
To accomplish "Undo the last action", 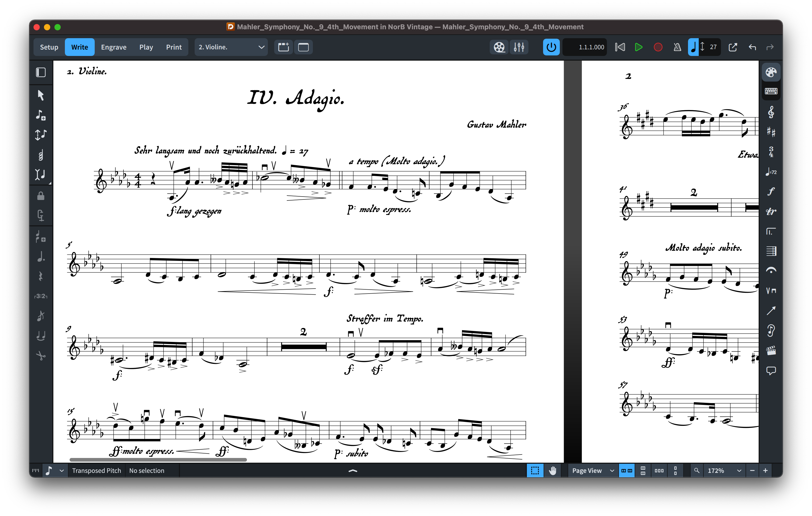I will click(752, 47).
